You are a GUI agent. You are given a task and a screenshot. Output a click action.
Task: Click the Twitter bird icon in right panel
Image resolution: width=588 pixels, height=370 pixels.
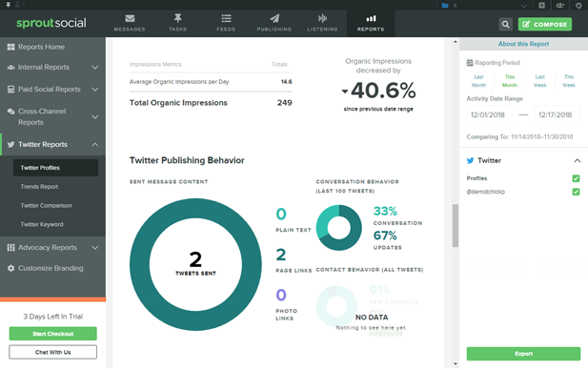(470, 160)
